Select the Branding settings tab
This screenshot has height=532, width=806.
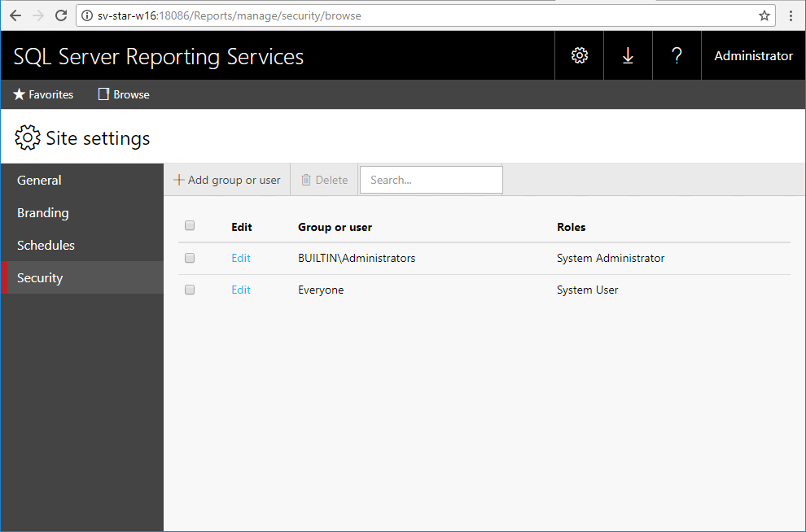[82, 212]
